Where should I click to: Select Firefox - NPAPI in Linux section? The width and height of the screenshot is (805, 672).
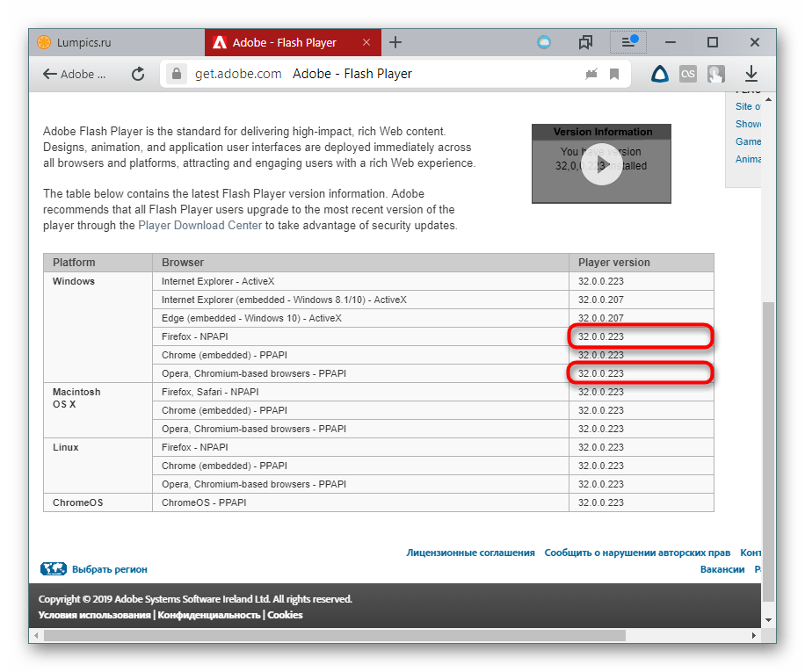click(x=361, y=448)
